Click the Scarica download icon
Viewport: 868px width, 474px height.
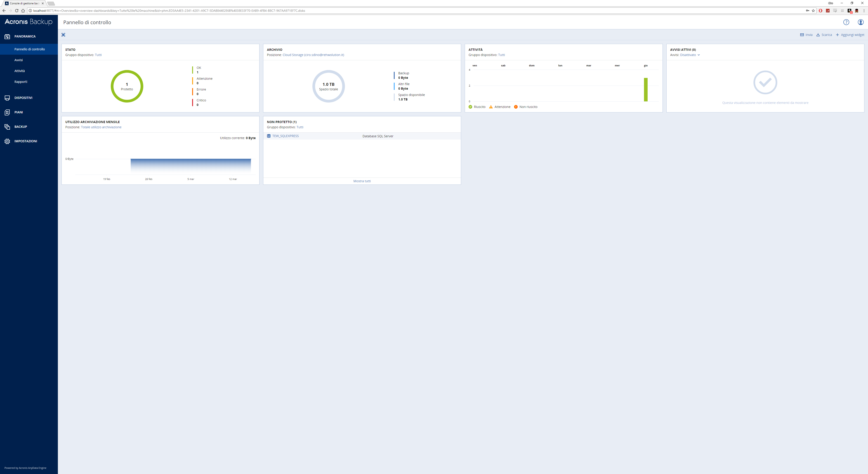click(818, 35)
